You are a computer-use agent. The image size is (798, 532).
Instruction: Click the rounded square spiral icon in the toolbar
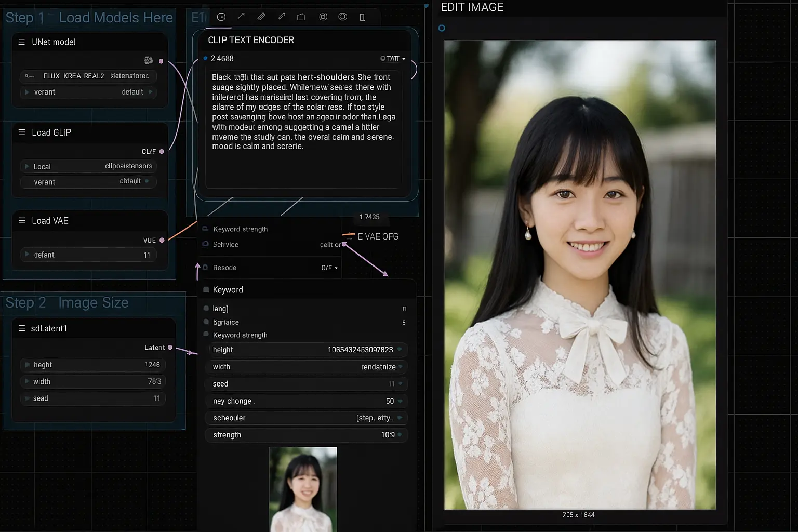pos(323,17)
